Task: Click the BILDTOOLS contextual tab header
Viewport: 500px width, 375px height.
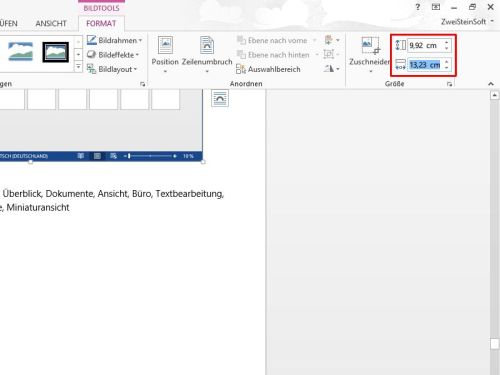Action: [101, 8]
